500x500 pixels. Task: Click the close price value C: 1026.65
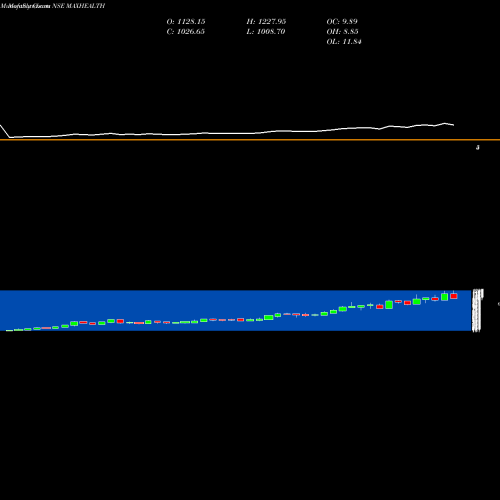[x=185, y=32]
